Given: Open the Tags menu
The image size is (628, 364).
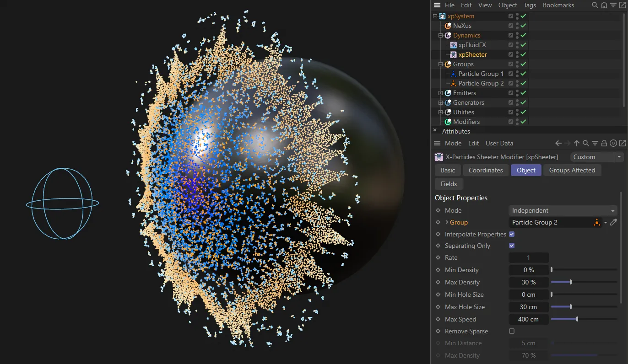Looking at the screenshot, I should tap(530, 5).
